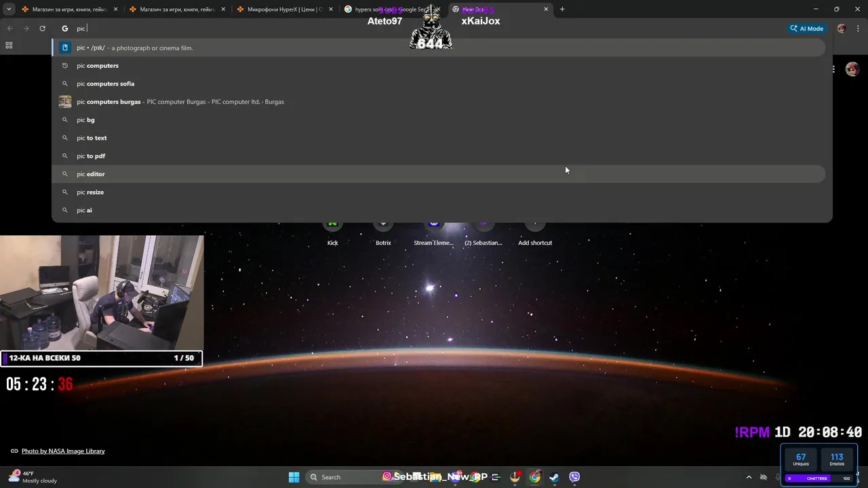The image size is (868, 488).
Task: Select the 'pic to text' suggestion
Action: [x=439, y=138]
